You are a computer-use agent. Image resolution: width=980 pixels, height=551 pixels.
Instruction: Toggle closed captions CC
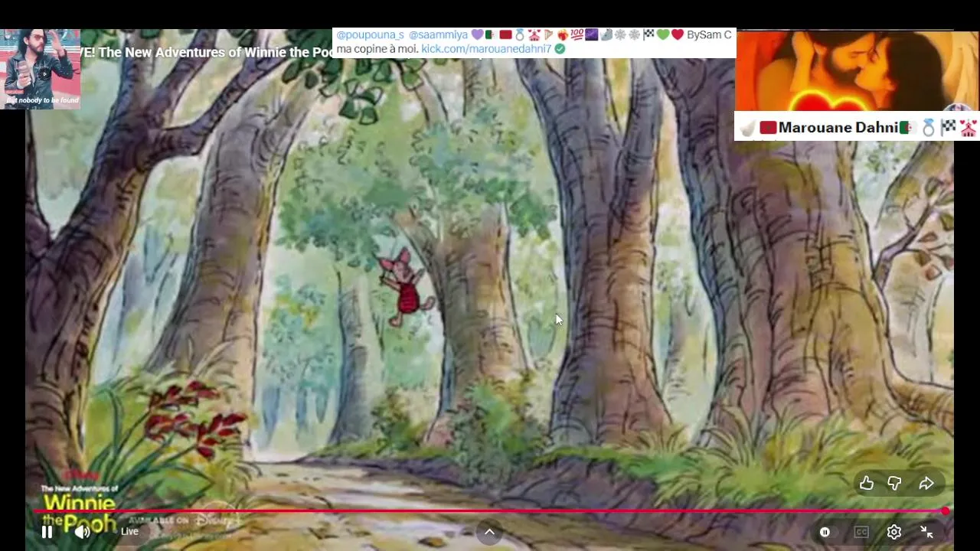tap(861, 532)
